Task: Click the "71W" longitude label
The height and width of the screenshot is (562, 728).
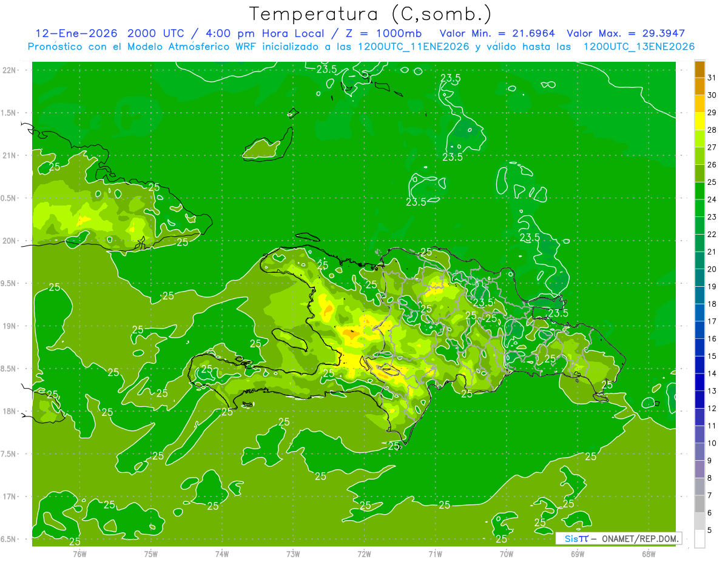Action: (x=435, y=554)
